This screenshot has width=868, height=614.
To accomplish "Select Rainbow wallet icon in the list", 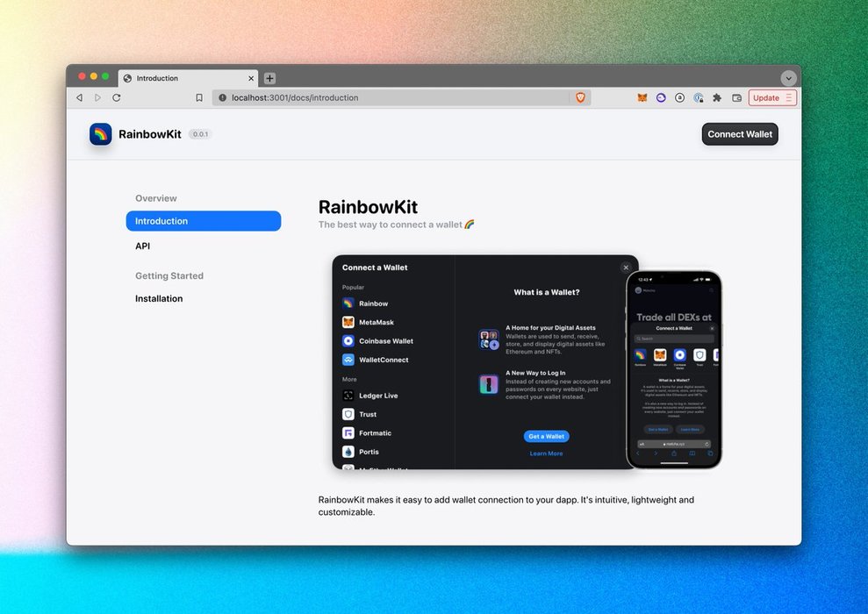I will [348, 303].
